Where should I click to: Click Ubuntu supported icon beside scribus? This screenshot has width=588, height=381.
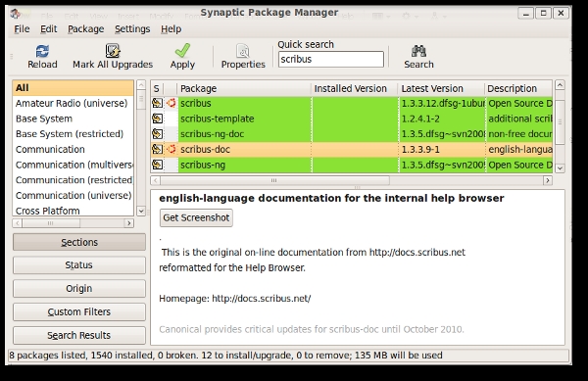pos(171,103)
